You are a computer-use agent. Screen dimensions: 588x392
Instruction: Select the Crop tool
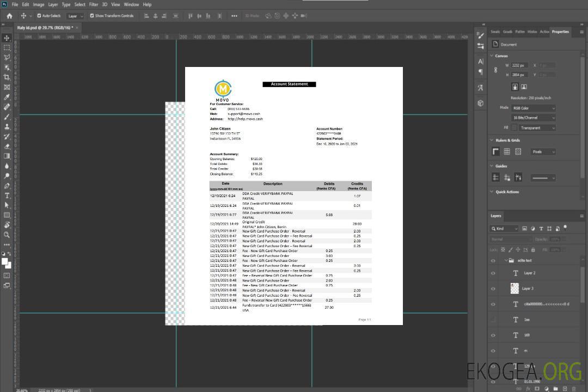pos(7,77)
